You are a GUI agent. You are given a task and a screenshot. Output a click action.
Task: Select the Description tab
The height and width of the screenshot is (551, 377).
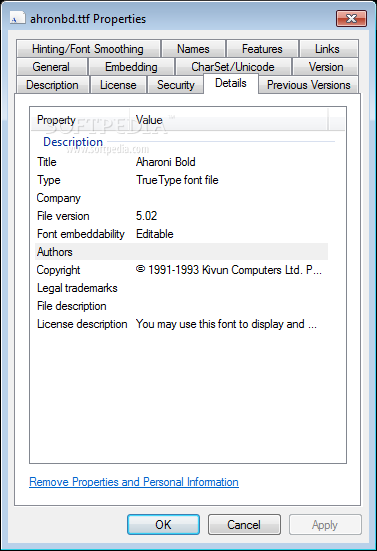point(52,85)
